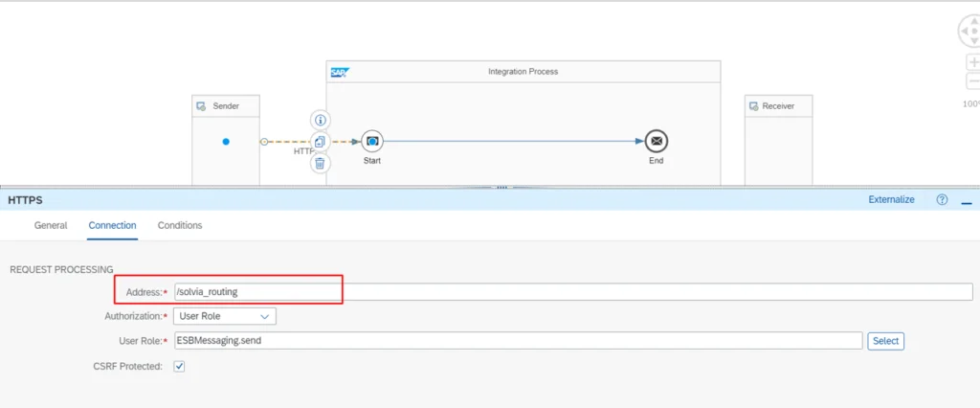Click the User Role text field

coord(517,341)
